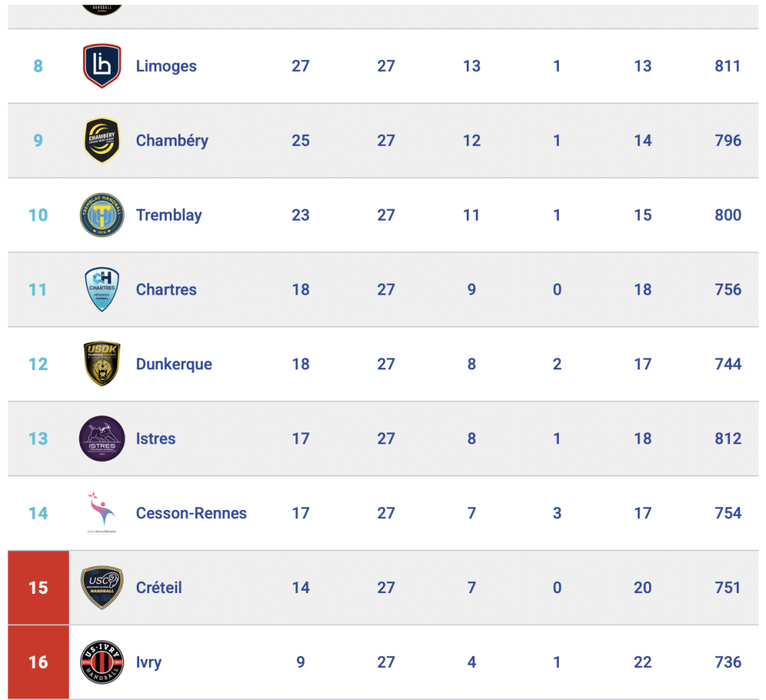The image size is (766, 700).
Task: Open the Chambéry team page
Action: tap(172, 141)
